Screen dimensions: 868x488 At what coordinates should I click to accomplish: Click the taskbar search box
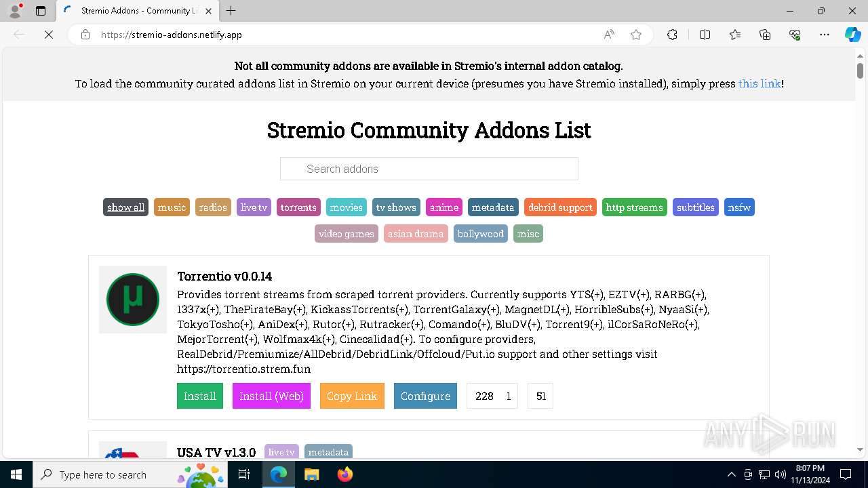(x=131, y=474)
